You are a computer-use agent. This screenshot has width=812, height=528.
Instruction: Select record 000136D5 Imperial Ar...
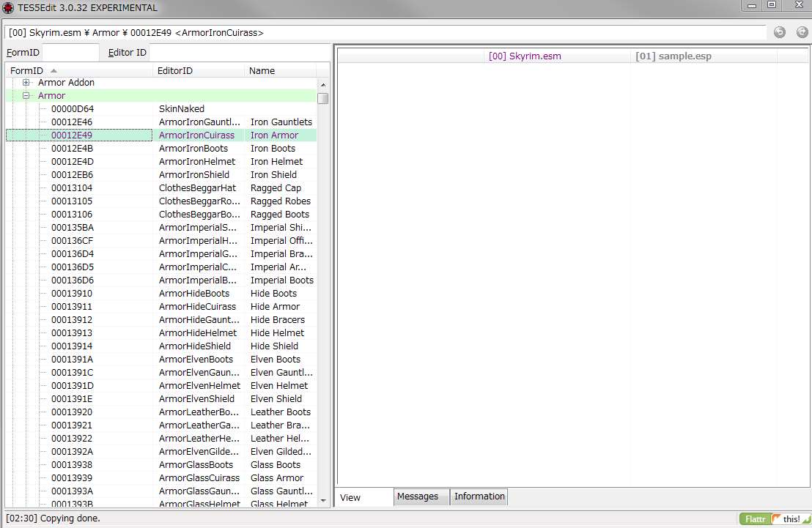pyautogui.click(x=161, y=267)
